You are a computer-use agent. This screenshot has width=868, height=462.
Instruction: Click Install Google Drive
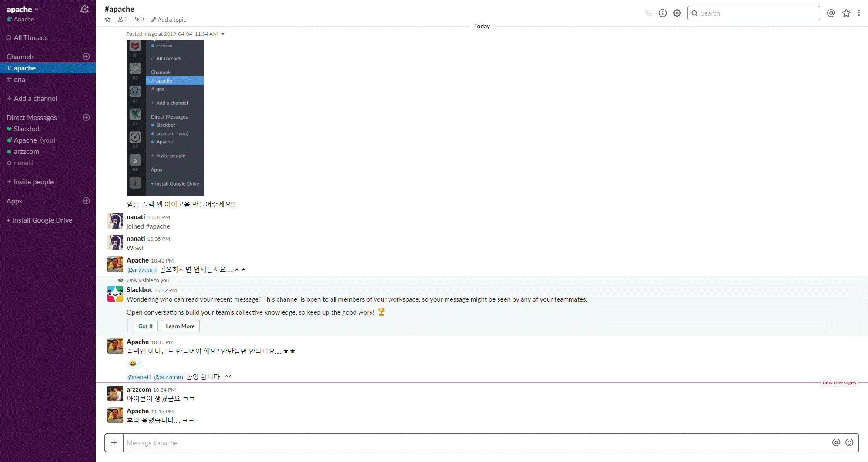(x=40, y=220)
